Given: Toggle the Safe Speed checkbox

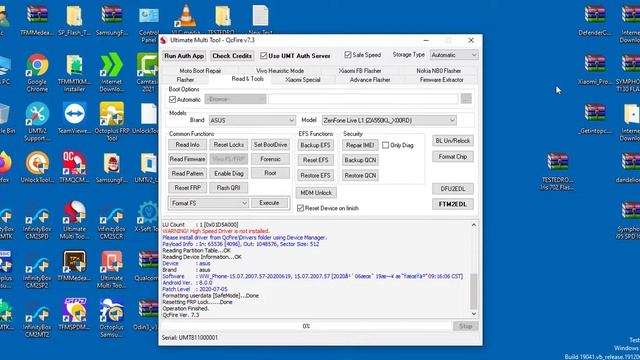Looking at the screenshot, I should [348, 55].
